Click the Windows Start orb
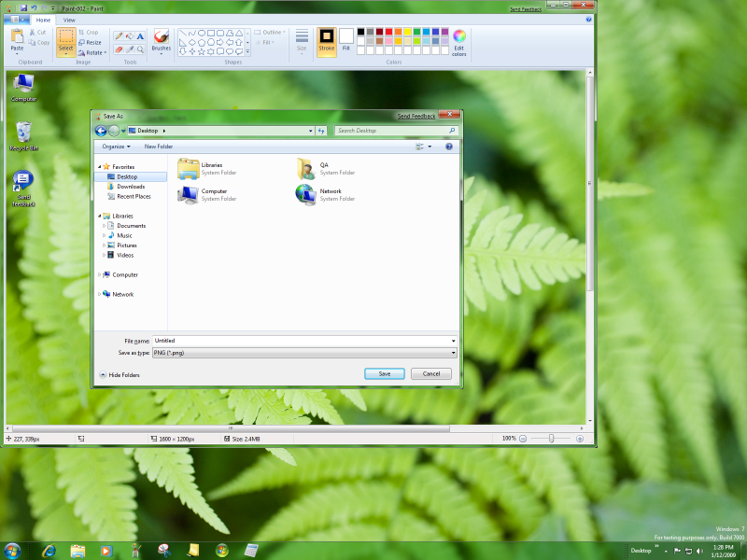 pos(11,551)
